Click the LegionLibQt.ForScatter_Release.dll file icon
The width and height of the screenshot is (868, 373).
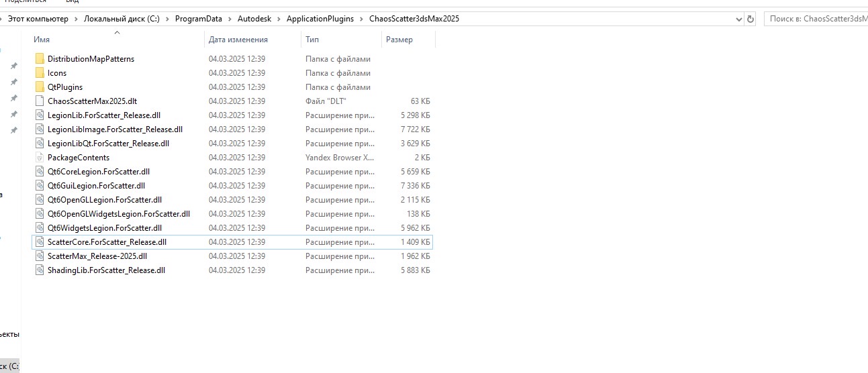point(40,144)
